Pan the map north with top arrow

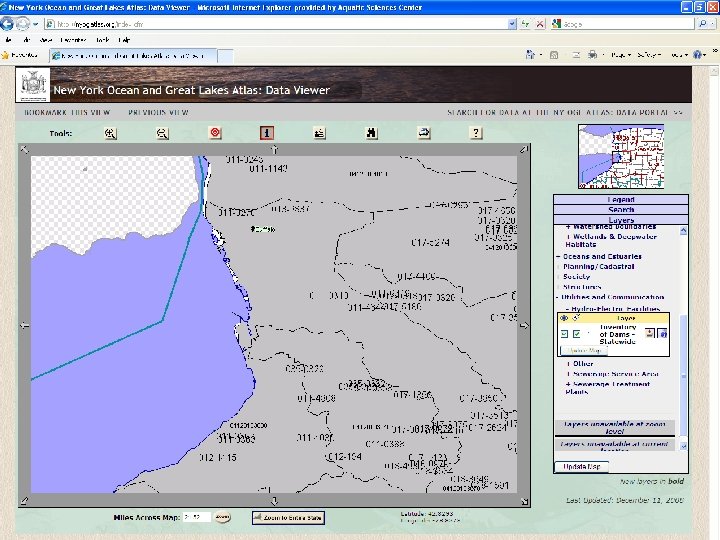274,148
